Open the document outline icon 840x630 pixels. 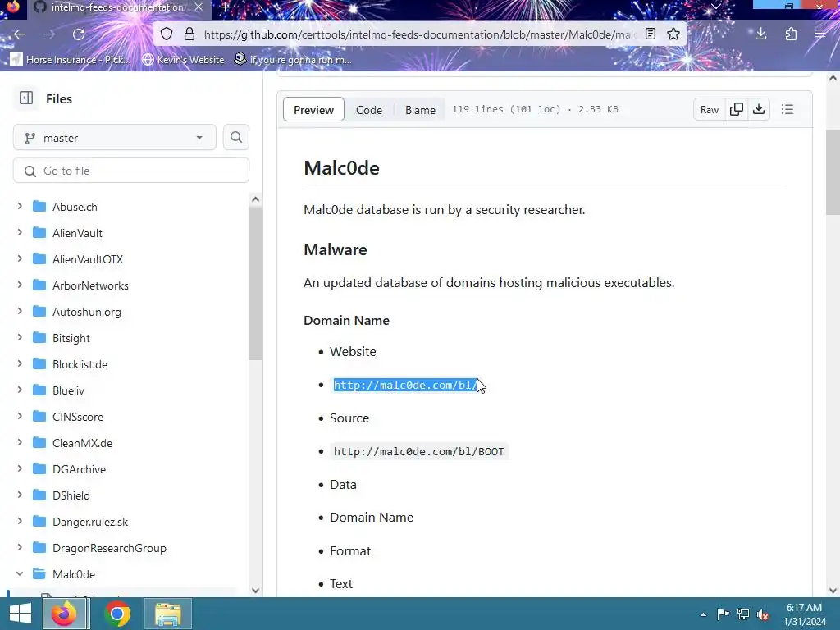(787, 109)
